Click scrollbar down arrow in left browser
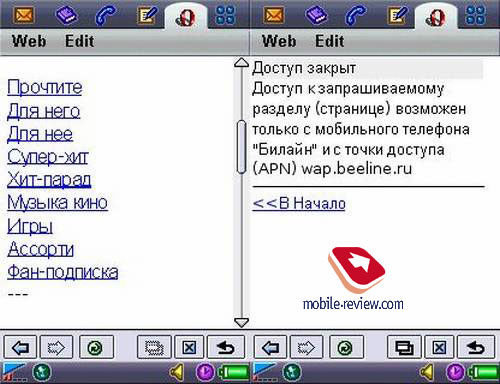This screenshot has width=500, height=384. [241, 322]
